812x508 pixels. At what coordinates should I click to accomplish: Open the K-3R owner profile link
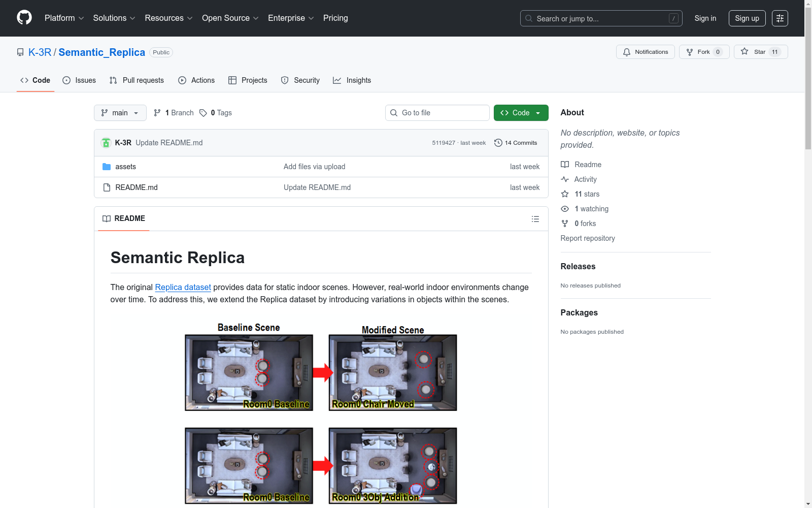tap(40, 52)
